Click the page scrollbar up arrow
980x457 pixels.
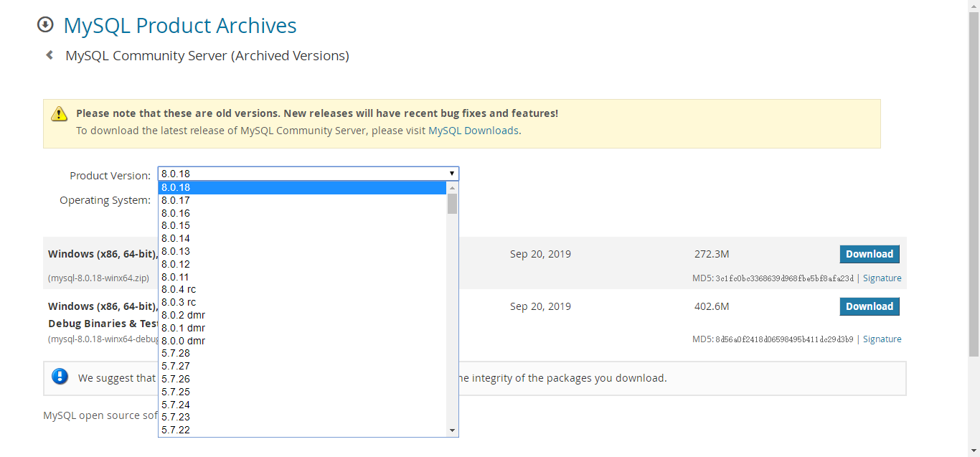tap(974, 6)
